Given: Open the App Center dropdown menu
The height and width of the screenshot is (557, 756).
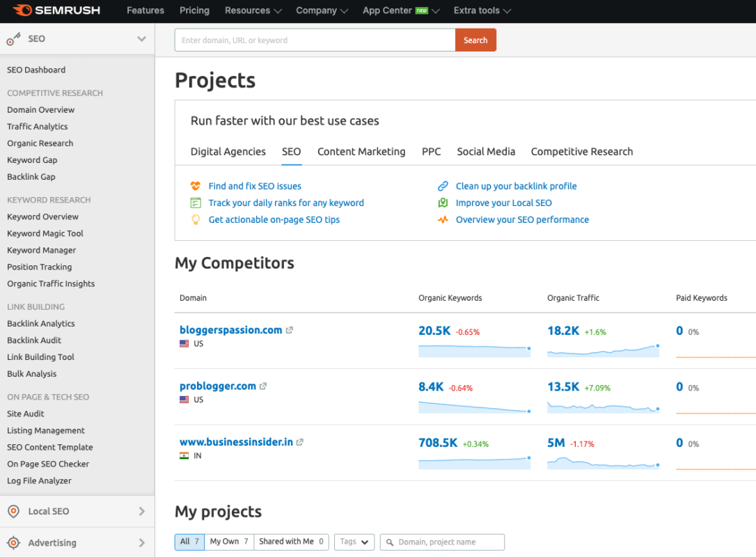Looking at the screenshot, I should (x=401, y=10).
